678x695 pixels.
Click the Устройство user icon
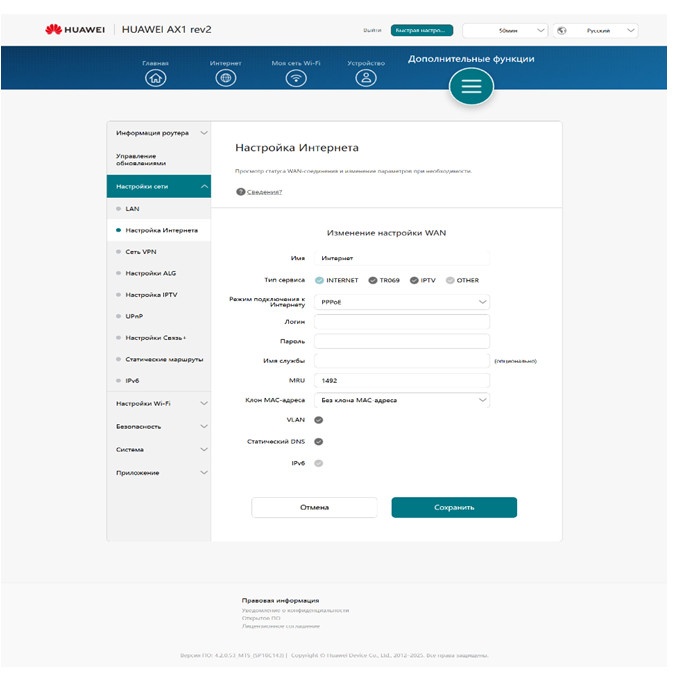(x=367, y=78)
